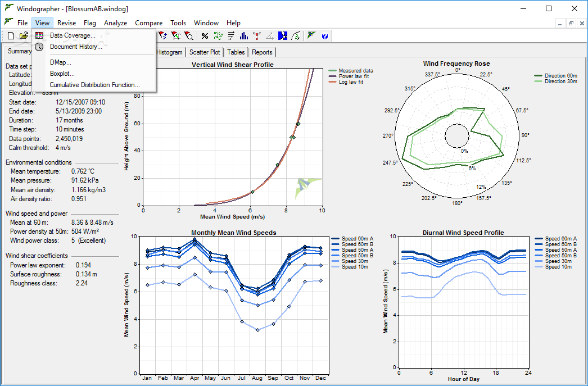Choose Data Coverage... from View menu
The image size is (588, 386).
coord(94,35)
